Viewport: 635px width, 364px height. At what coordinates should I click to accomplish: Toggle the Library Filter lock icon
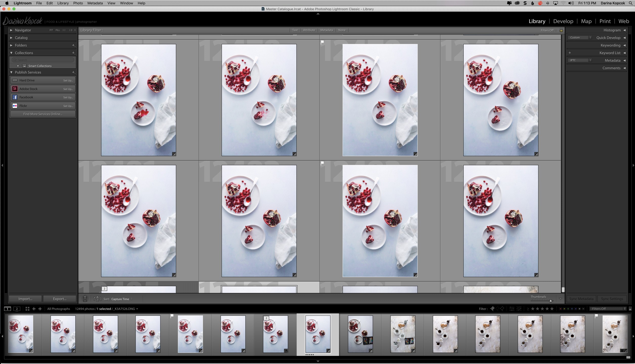(561, 30)
